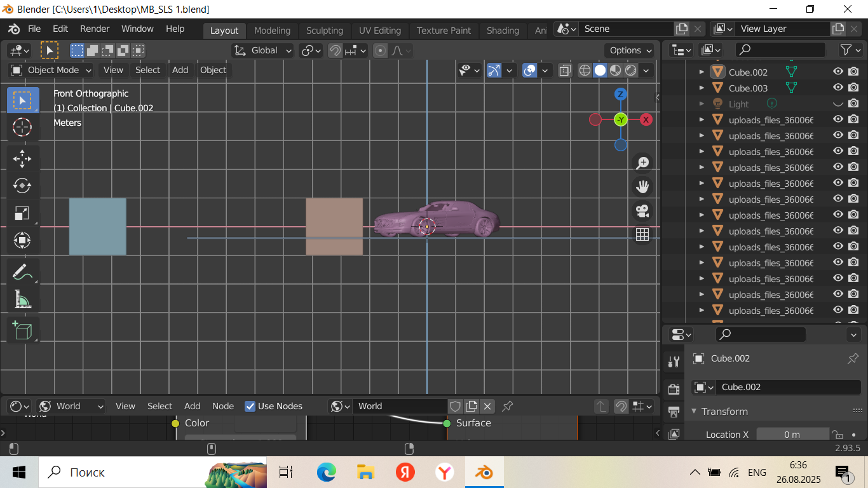Select the Cursor tool in toolbar

click(22, 127)
